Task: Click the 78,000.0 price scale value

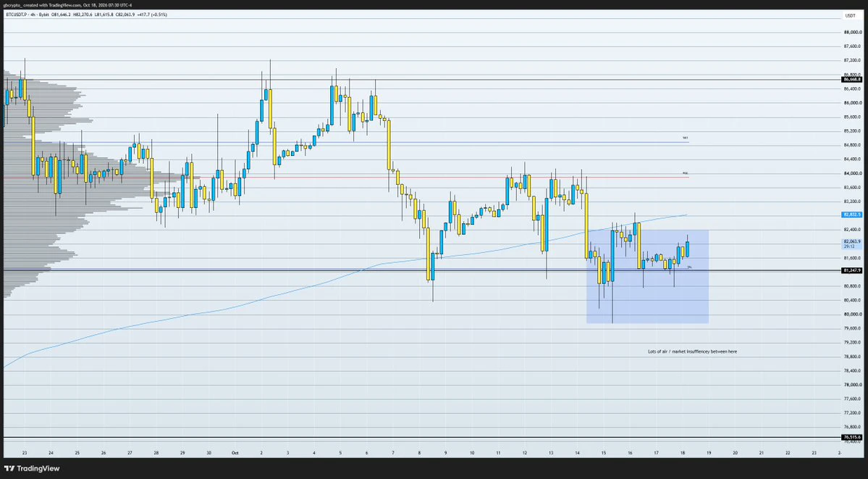Action: pos(853,385)
